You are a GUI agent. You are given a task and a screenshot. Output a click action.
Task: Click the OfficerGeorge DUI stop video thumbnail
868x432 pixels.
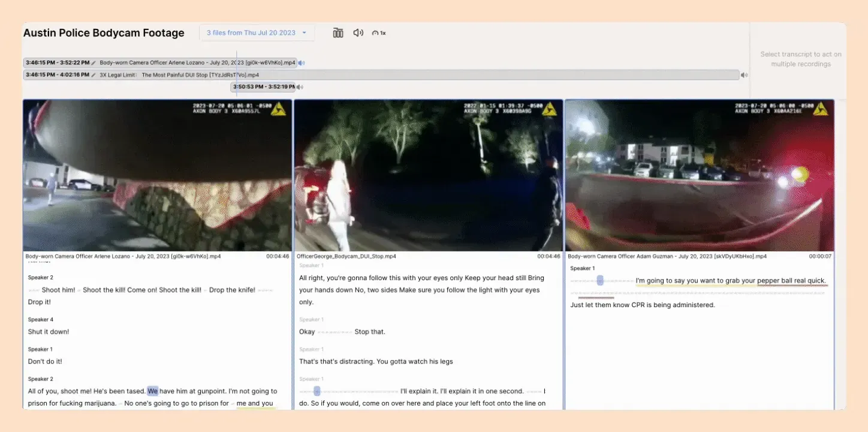[x=429, y=175]
